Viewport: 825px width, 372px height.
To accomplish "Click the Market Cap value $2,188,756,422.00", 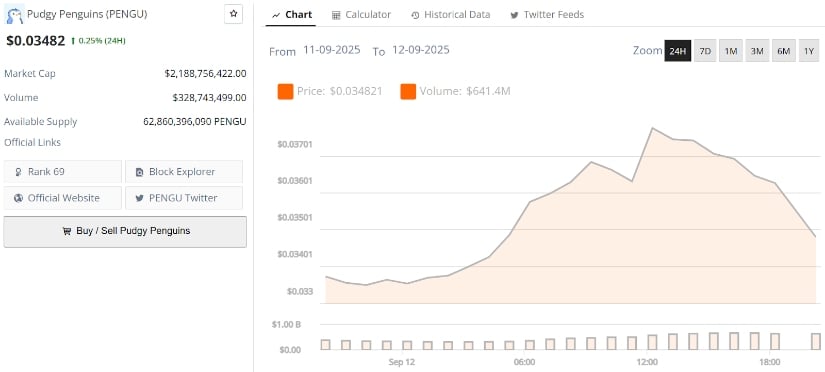I will pyautogui.click(x=205, y=74).
